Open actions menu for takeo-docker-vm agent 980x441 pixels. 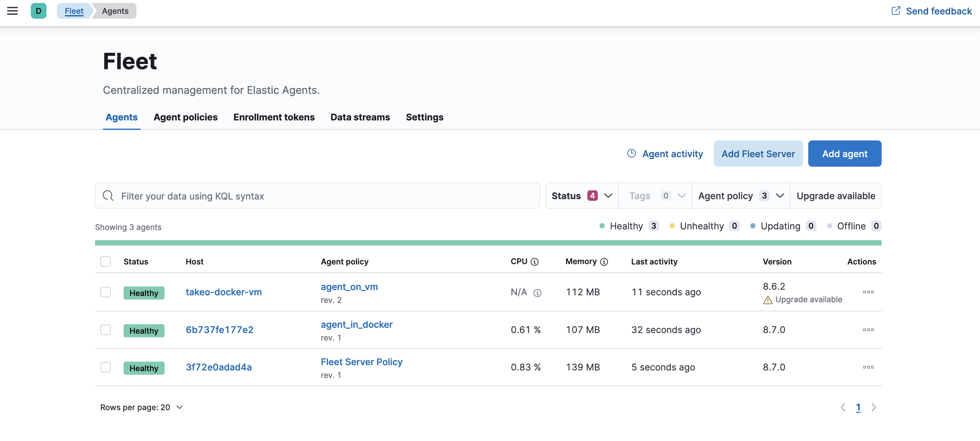(868, 292)
